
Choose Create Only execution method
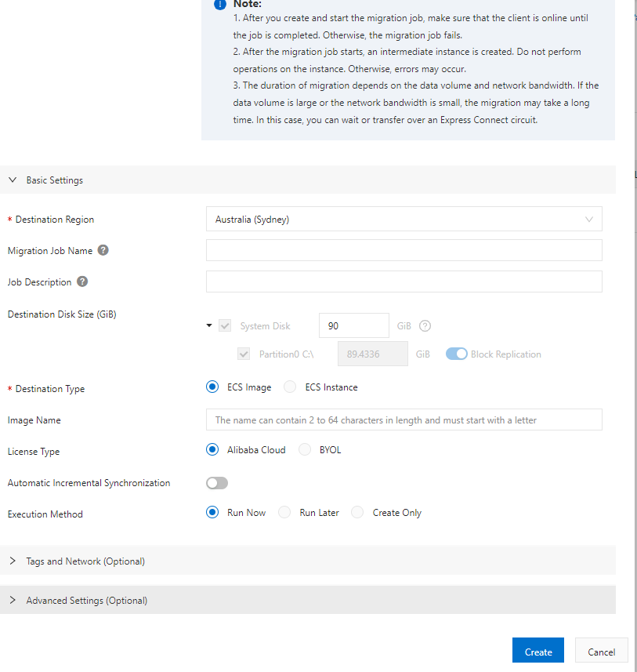click(x=357, y=513)
